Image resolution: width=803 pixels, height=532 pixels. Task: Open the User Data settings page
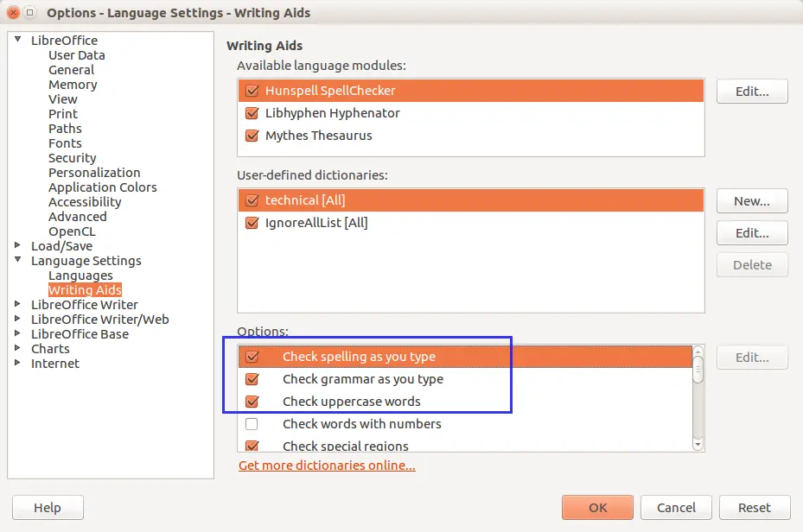(77, 55)
